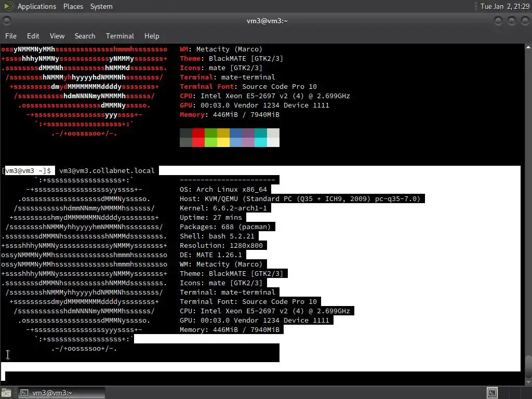Open the View menu
Screen dimensions: 532x399
57,36
